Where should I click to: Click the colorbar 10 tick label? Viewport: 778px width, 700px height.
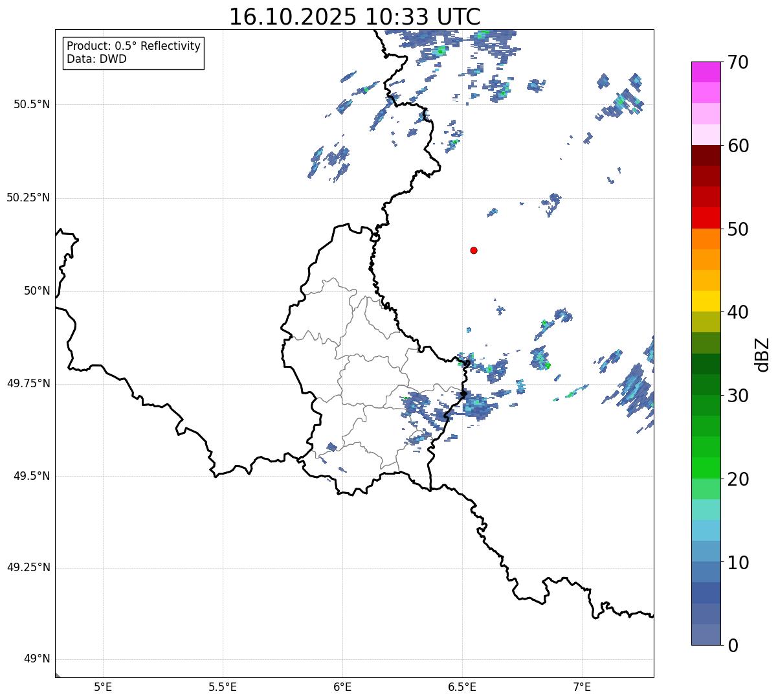pyautogui.click(x=738, y=562)
